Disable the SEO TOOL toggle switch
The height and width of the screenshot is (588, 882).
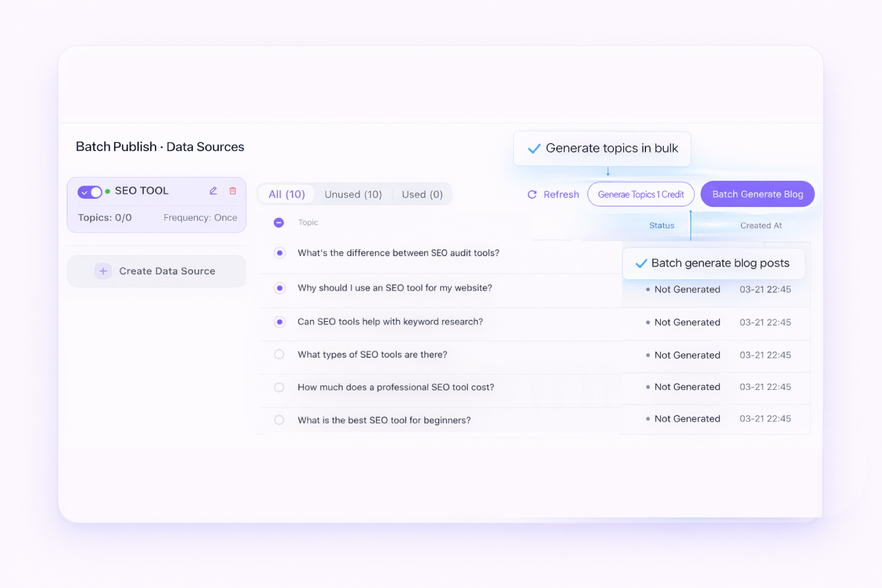point(90,191)
